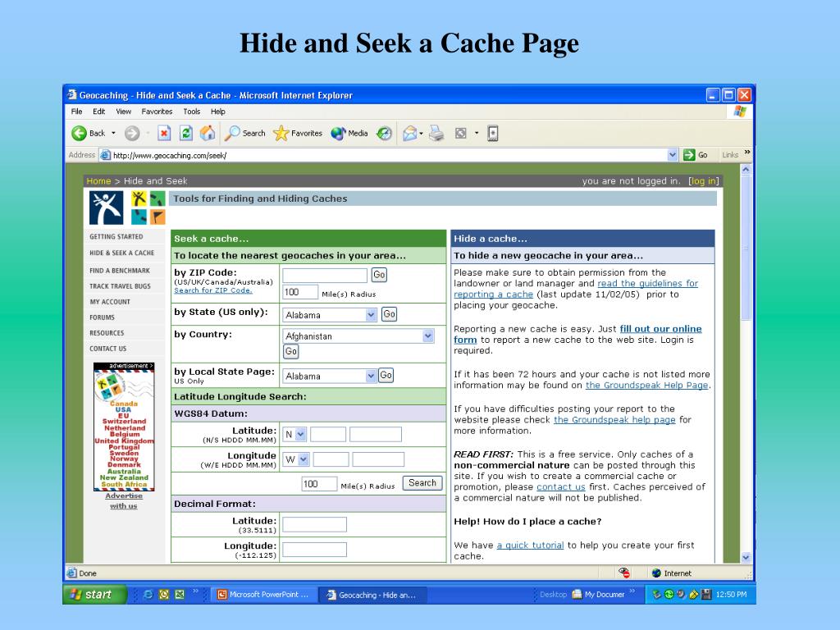Click the 'log in' link
840x630 pixels.
click(x=703, y=181)
